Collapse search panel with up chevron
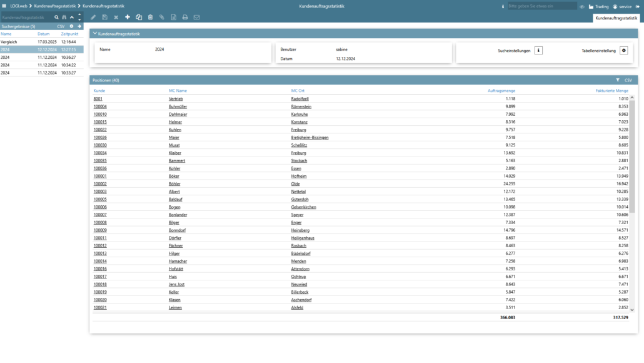Viewport: 644px width, 363px height. (x=71, y=18)
